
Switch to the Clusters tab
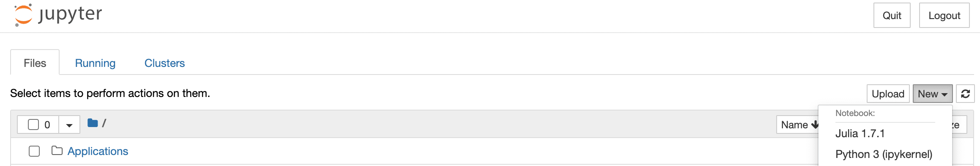[x=164, y=63]
